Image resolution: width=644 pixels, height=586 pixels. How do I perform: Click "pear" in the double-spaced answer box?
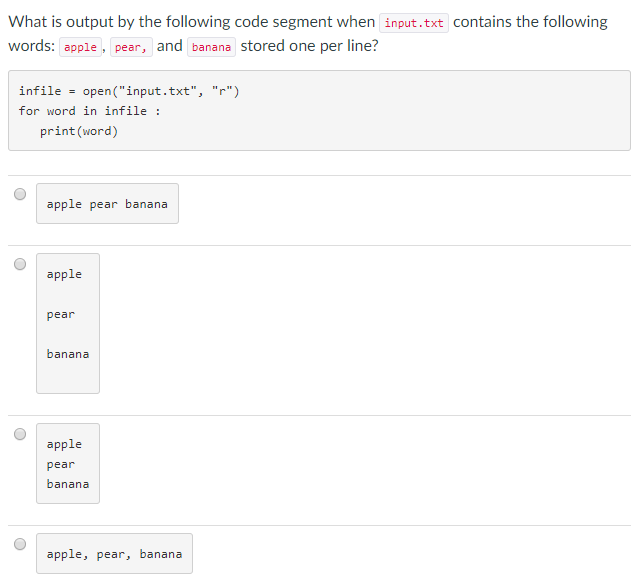click(61, 315)
